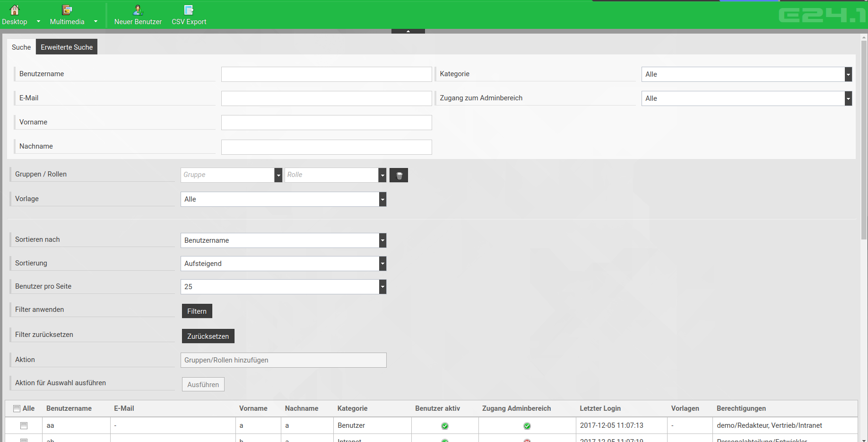This screenshot has height=442, width=868.
Task: Click the Vorlagen column header
Action: [685, 408]
